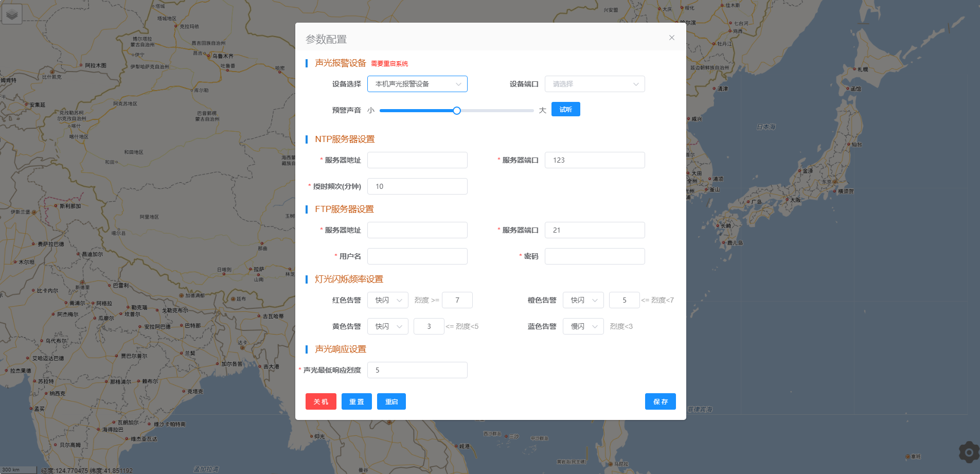Click the map layers icon

pos(12,14)
